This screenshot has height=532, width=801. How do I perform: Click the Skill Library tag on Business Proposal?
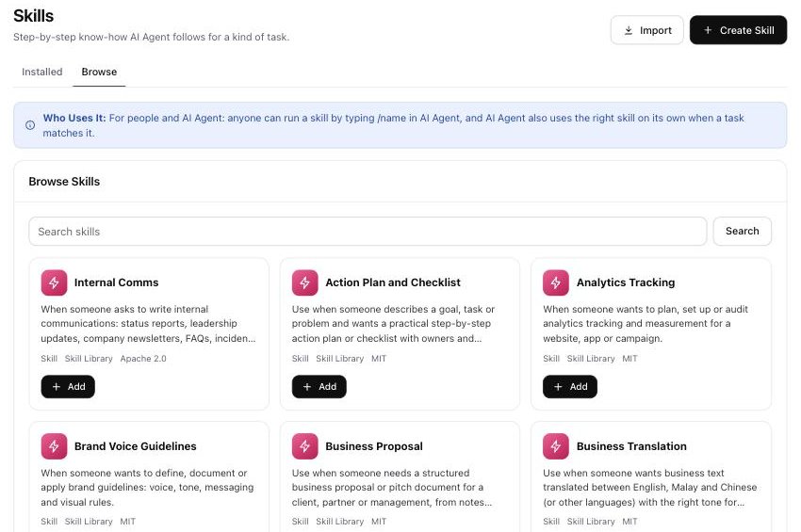(x=339, y=522)
